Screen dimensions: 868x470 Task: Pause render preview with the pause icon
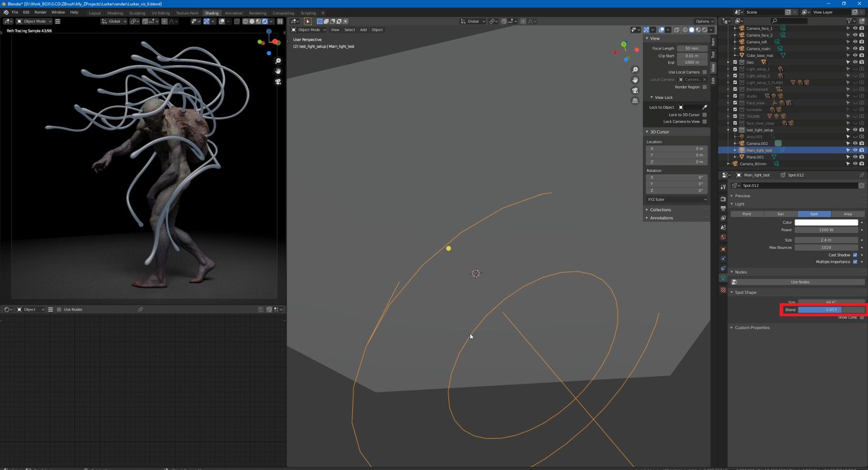tap(280, 21)
